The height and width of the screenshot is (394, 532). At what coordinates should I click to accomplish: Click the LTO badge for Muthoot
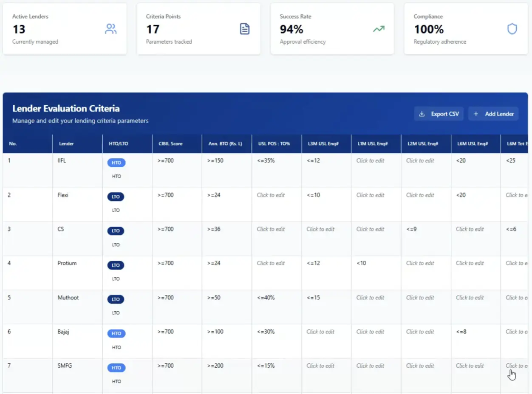point(116,299)
